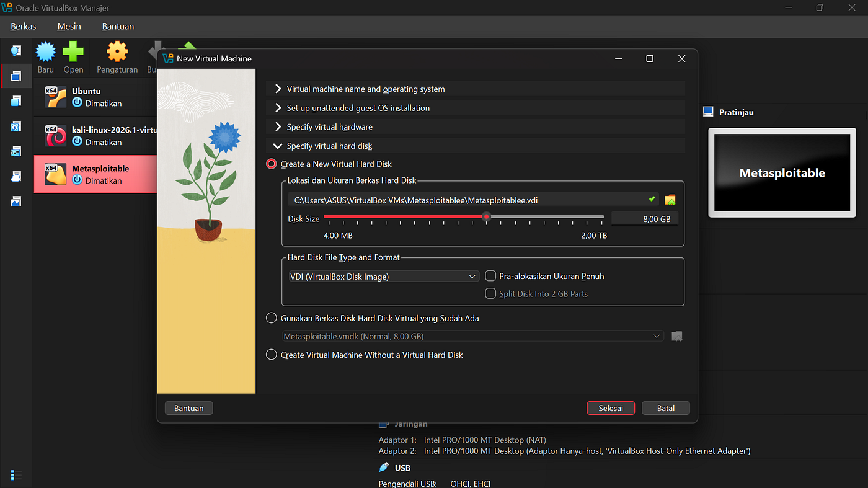The image size is (868, 488).
Task: Open the Metasploitable.vmdk existing disk dropdown
Action: (x=472, y=336)
